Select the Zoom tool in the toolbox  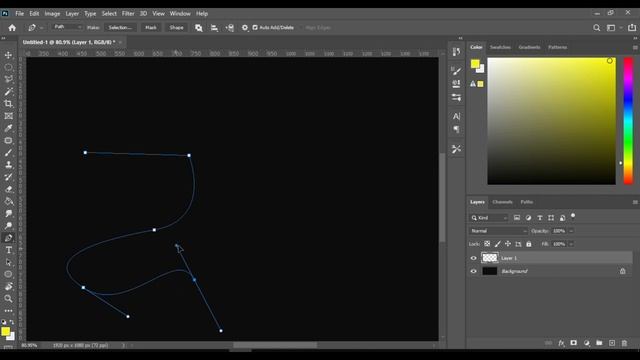8,299
